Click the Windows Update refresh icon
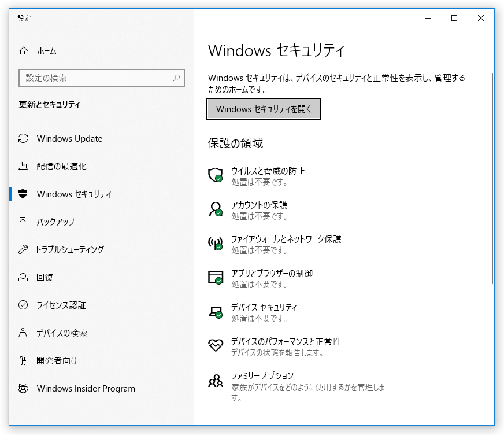Screen dimensions: 504x435 pos(23,138)
